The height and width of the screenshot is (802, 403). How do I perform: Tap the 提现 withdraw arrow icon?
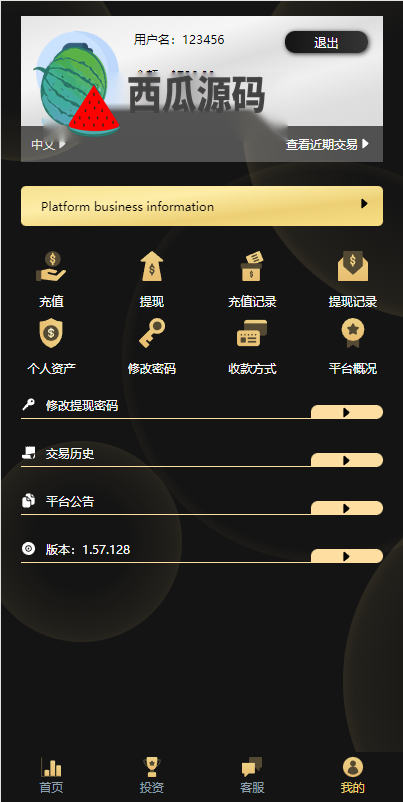click(152, 266)
